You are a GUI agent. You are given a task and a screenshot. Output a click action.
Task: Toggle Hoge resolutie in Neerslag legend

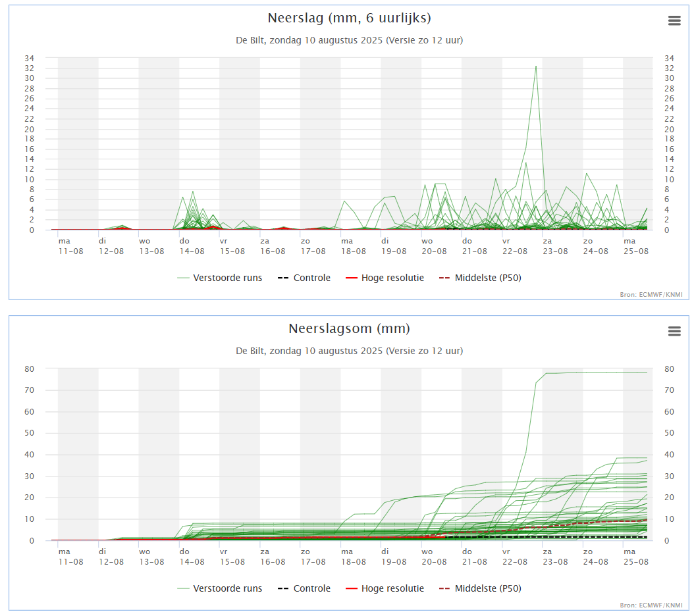point(385,278)
